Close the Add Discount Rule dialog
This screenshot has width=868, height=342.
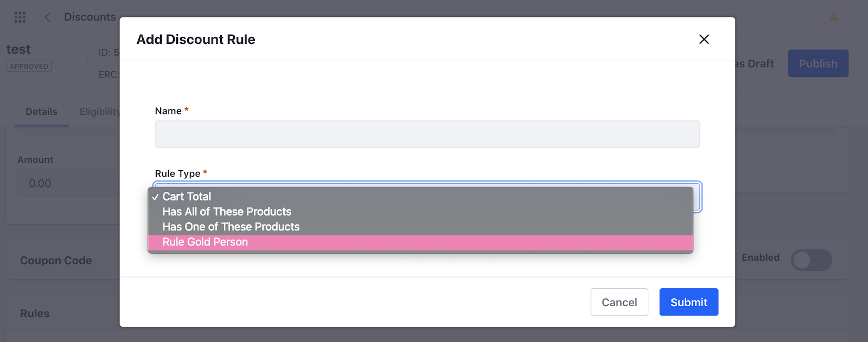[704, 39]
